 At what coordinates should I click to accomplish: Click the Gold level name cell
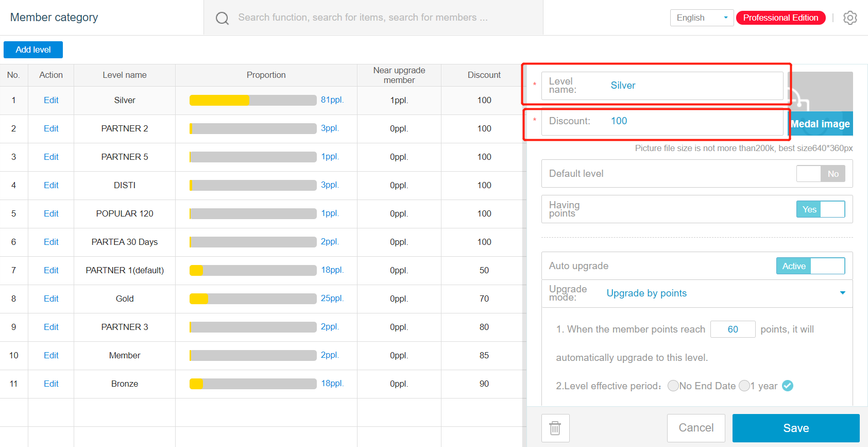tap(125, 299)
